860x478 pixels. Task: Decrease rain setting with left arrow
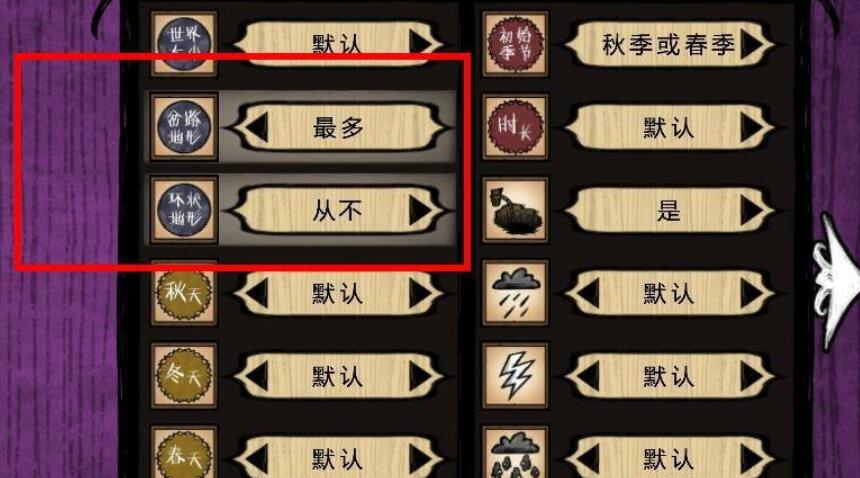[x=587, y=293]
